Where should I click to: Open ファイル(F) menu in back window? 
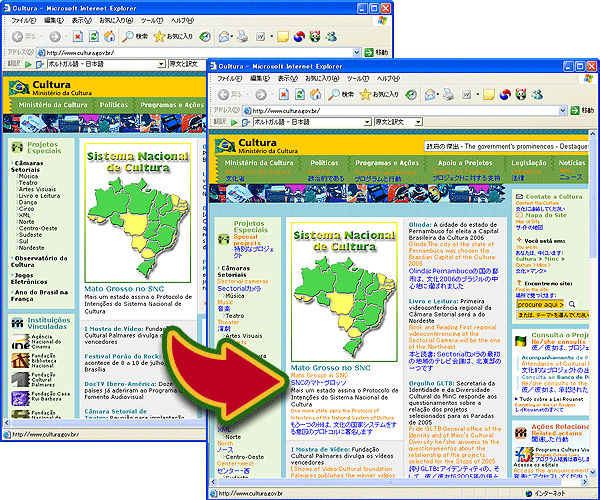click(x=24, y=20)
